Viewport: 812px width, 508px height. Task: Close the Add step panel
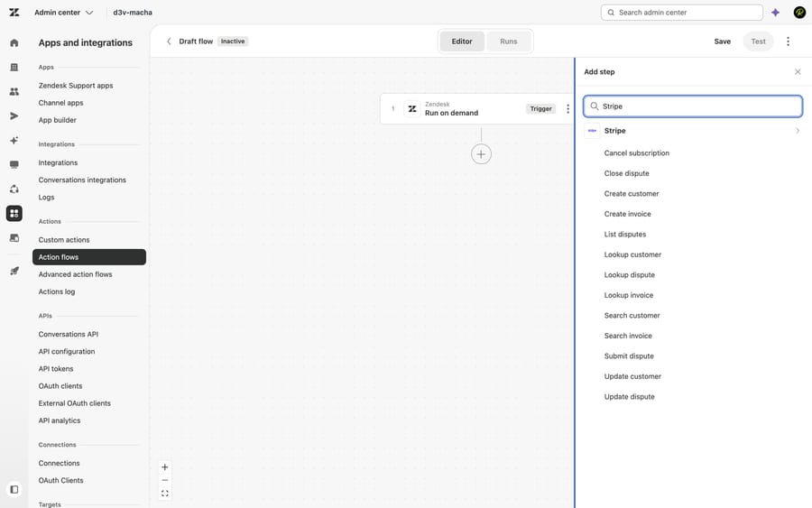[x=798, y=72]
